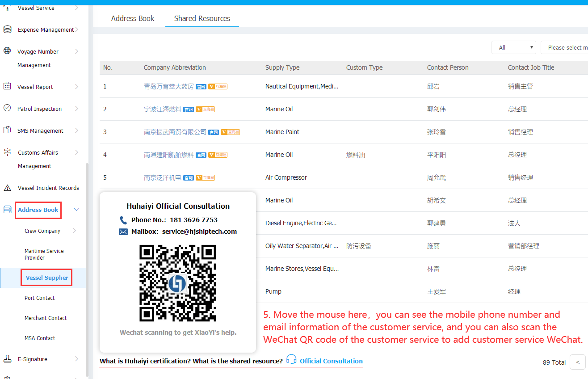The height and width of the screenshot is (379, 588).
Task: Click the Contact Job Title column header
Action: [x=531, y=68]
